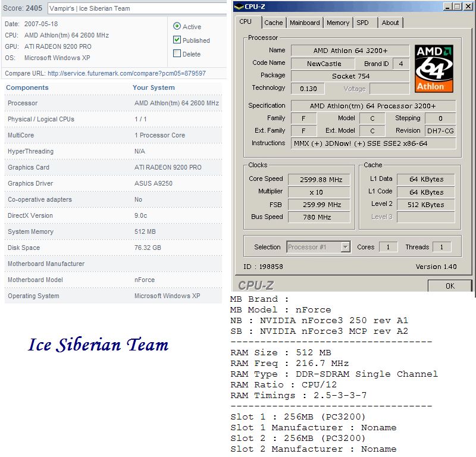Minimize the CPU-Z window
Viewport: 476px width, 457px height.
coord(447,7)
